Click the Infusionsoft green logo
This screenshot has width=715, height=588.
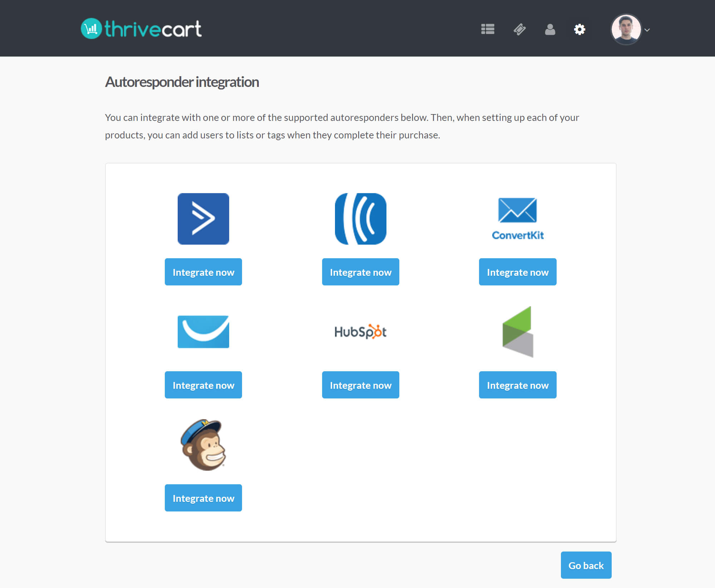click(x=518, y=332)
